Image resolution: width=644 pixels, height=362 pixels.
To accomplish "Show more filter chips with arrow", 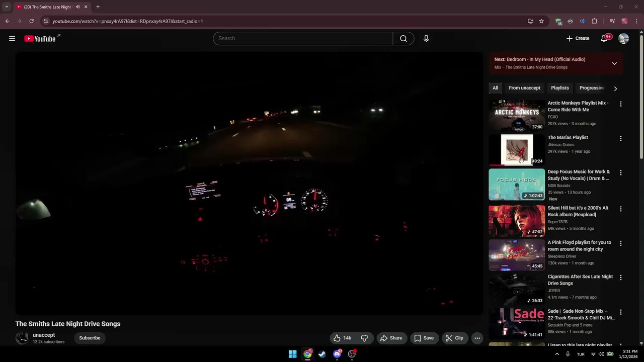I will tap(615, 88).
